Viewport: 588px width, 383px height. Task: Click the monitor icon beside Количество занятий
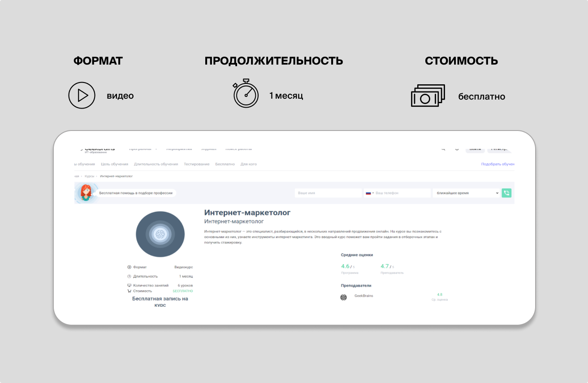coord(129,285)
